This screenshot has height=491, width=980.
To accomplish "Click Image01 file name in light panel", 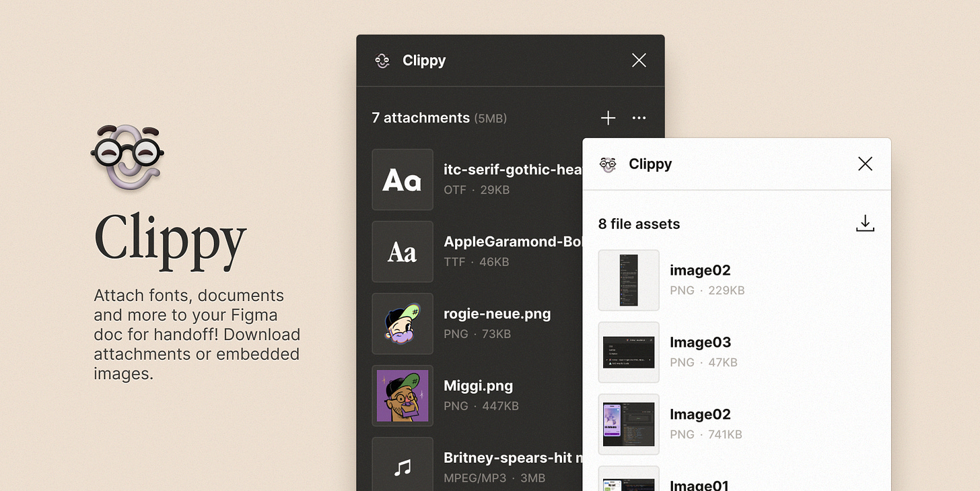I will pyautogui.click(x=699, y=485).
